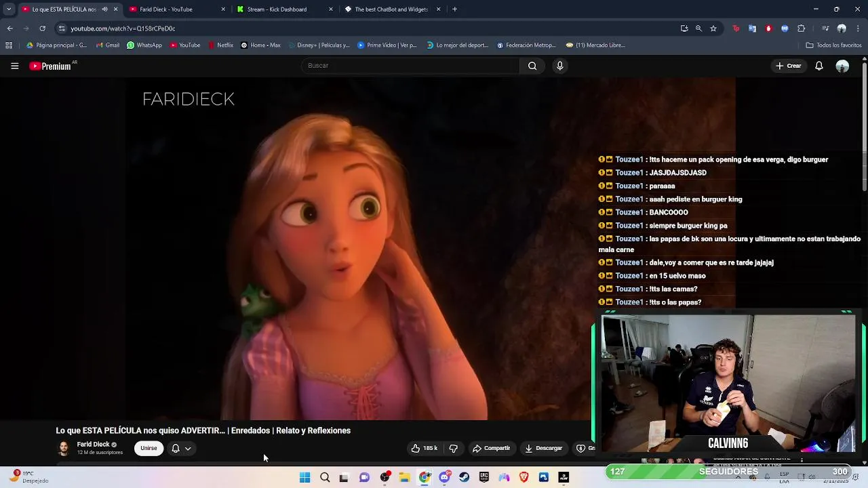Viewport: 868px width, 488px height.
Task: Open Brave browser from taskbar
Action: [524, 477]
